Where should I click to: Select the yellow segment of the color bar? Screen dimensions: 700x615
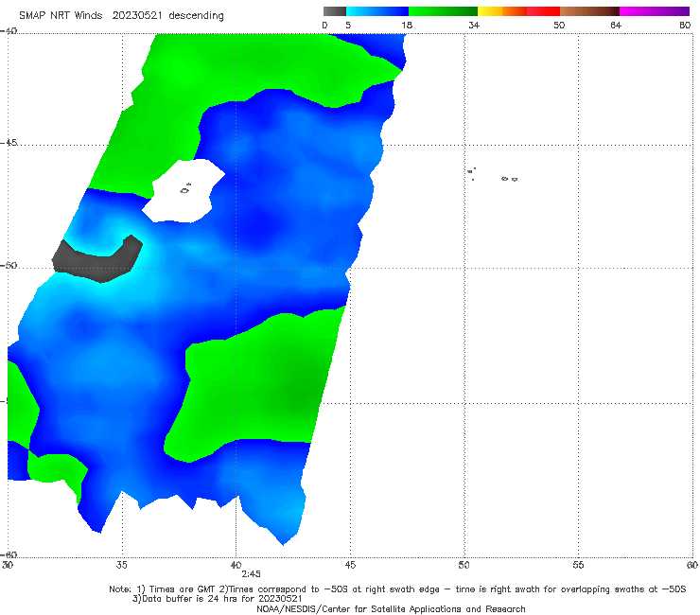click(x=490, y=11)
